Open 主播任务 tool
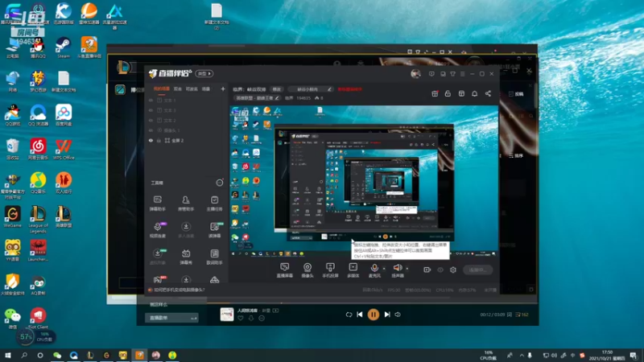Screen dimensions: 644x362 pyautogui.click(x=214, y=204)
